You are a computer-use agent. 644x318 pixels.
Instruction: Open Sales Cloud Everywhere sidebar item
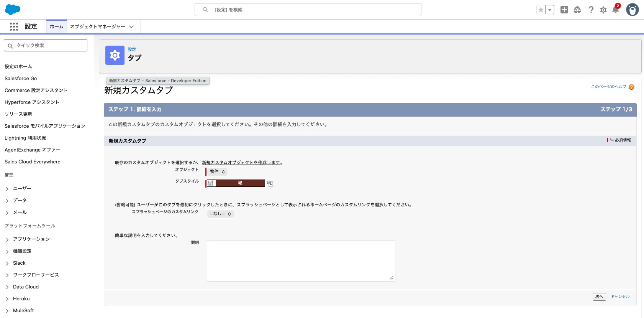click(x=33, y=161)
